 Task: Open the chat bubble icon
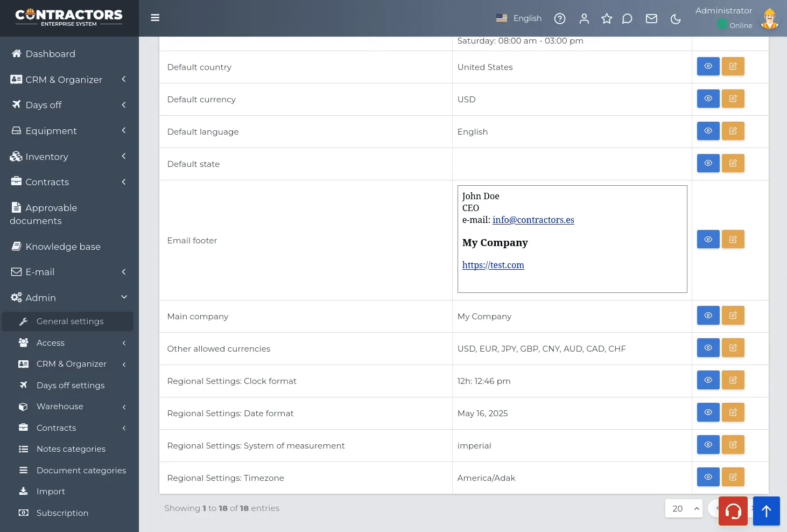[627, 19]
